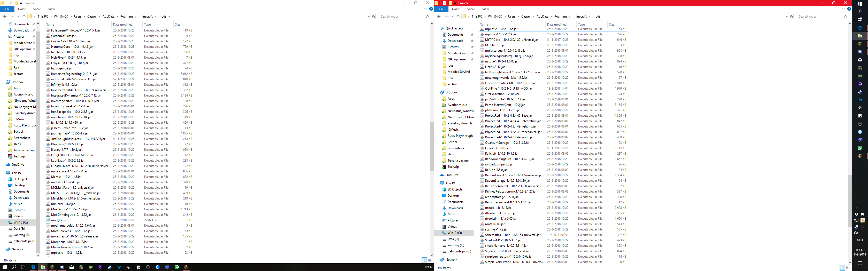Open File menu in right window
Screen dimensions: 868x271
(441, 9)
